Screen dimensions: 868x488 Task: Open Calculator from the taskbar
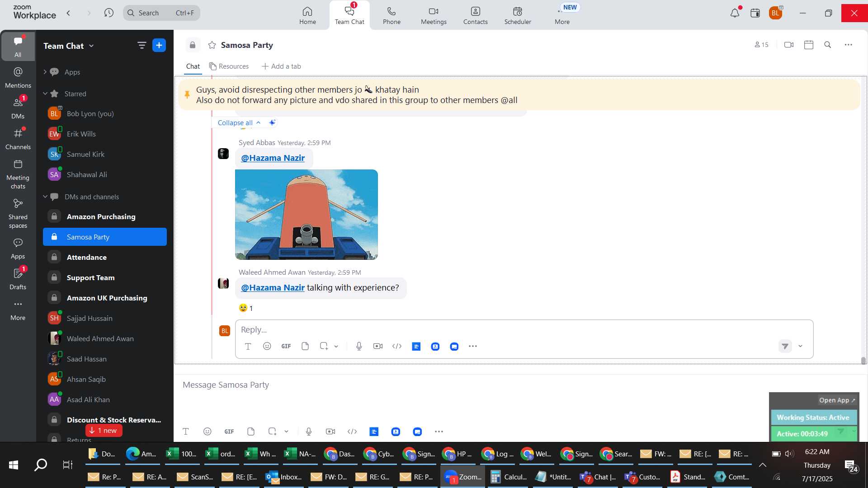pos(509,477)
